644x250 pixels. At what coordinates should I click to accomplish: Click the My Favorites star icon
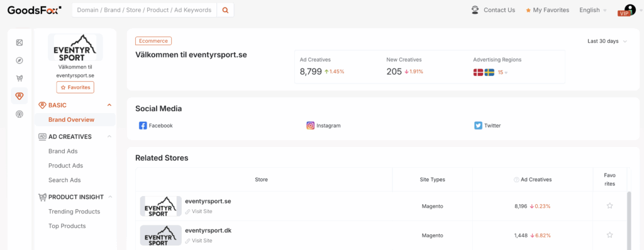pyautogui.click(x=528, y=10)
